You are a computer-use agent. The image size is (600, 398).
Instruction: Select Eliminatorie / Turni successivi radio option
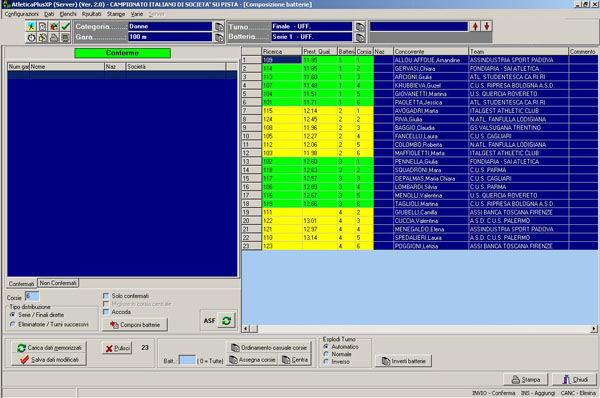point(13,324)
